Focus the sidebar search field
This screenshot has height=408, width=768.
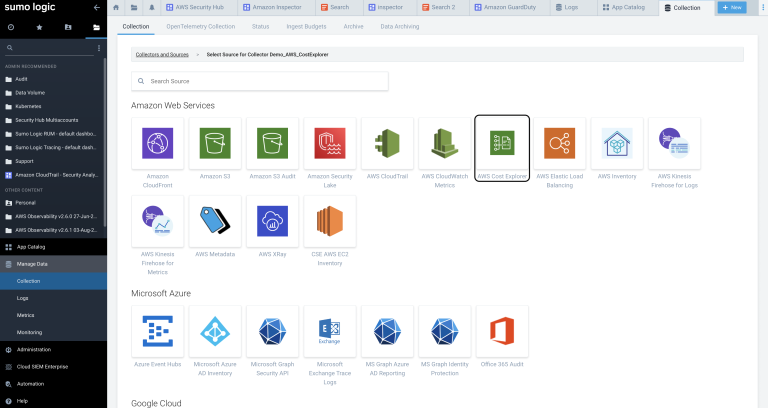click(49, 48)
